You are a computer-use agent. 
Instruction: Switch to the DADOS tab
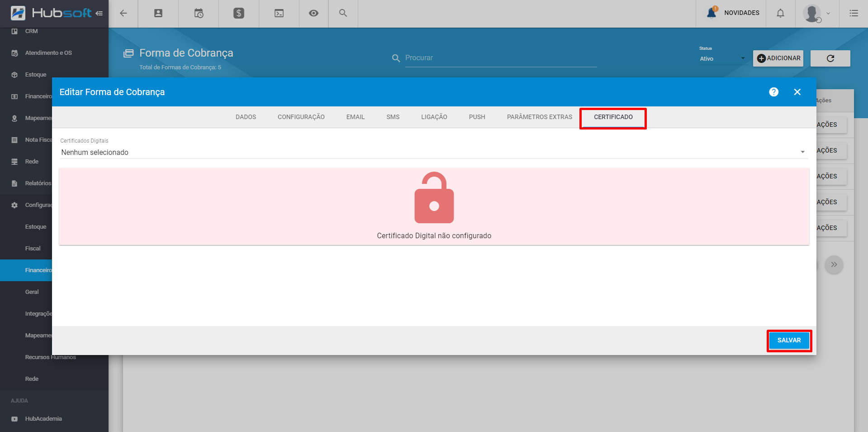[246, 117]
